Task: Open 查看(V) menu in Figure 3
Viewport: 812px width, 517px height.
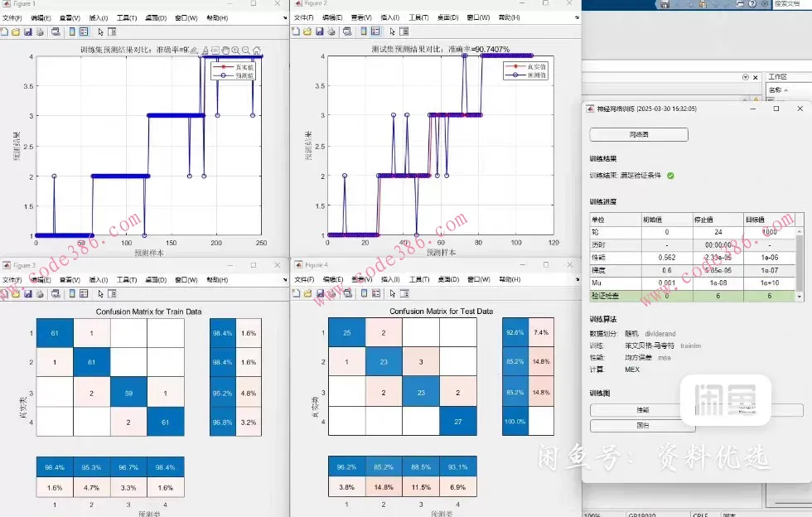Action: tap(70, 280)
